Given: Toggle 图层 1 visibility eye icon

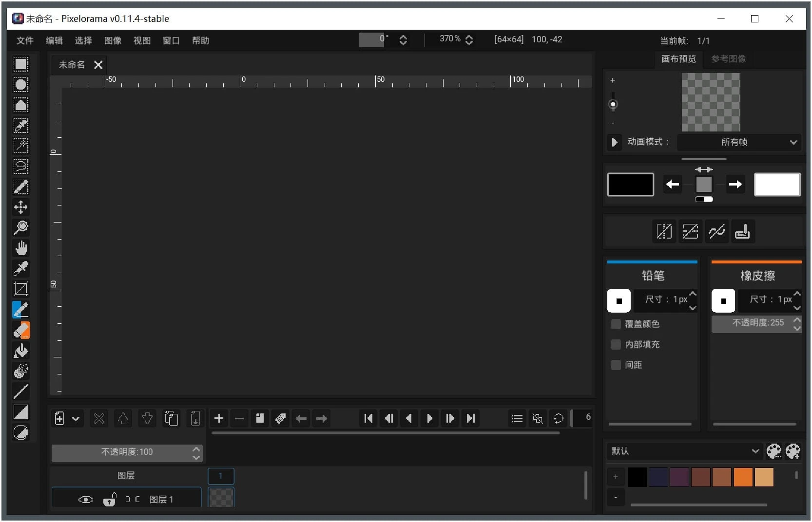Looking at the screenshot, I should pos(85,500).
